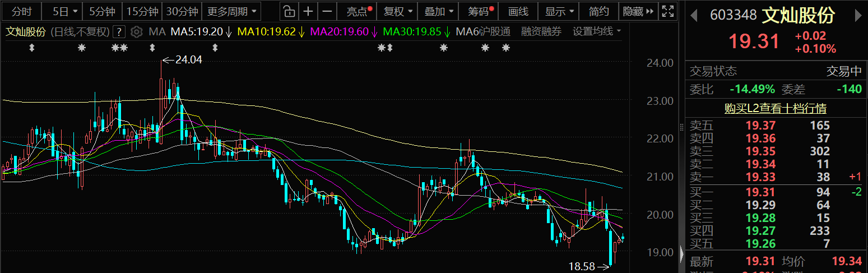The height and width of the screenshot is (273, 868).
Task: Toggle MA10 line visibility
Action: point(271,31)
